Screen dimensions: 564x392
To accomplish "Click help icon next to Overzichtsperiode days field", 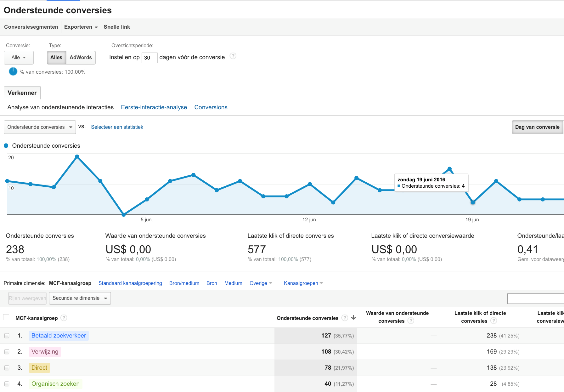I will (x=233, y=56).
